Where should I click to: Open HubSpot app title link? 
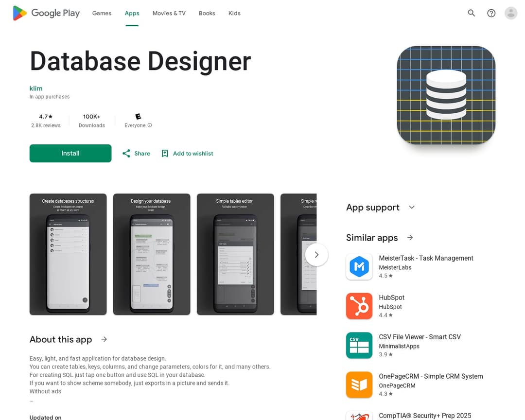[391, 297]
